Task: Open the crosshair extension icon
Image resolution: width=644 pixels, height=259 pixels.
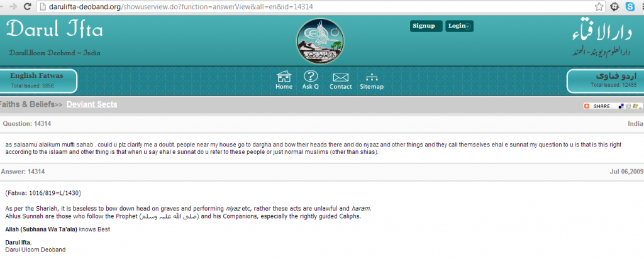Action: pos(614,6)
